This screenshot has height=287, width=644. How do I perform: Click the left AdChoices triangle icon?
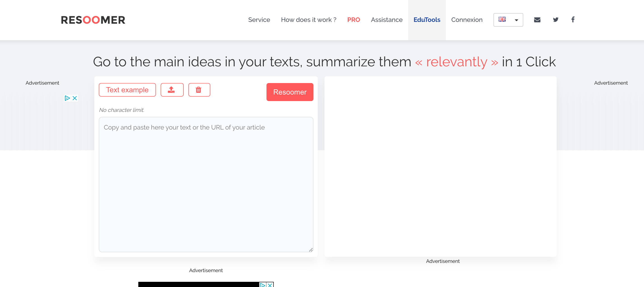tap(67, 98)
